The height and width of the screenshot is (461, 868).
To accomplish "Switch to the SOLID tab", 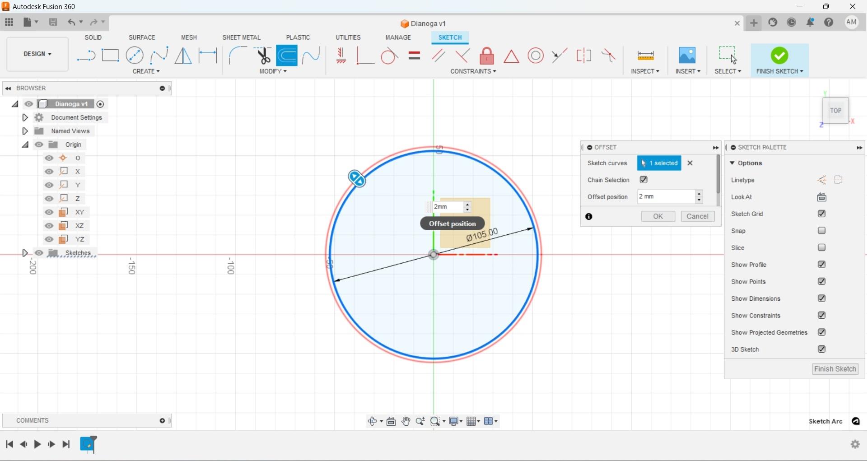I will [x=93, y=37].
